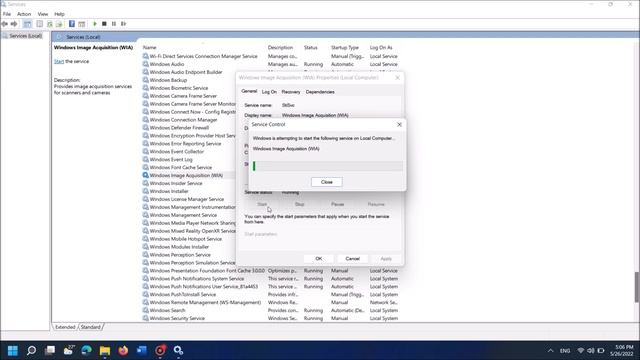This screenshot has width=640, height=360.
Task: Open Firefox from the taskbar
Action: tap(123, 351)
